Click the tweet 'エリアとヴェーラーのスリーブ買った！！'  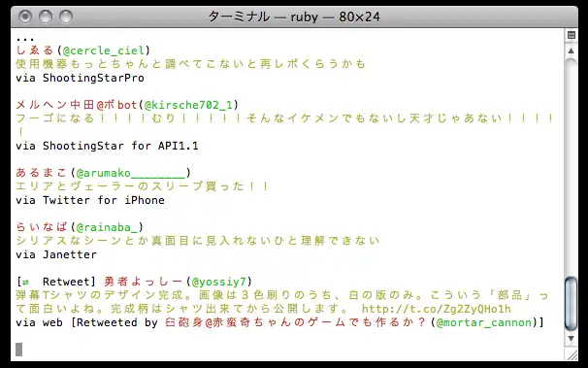[x=143, y=186]
